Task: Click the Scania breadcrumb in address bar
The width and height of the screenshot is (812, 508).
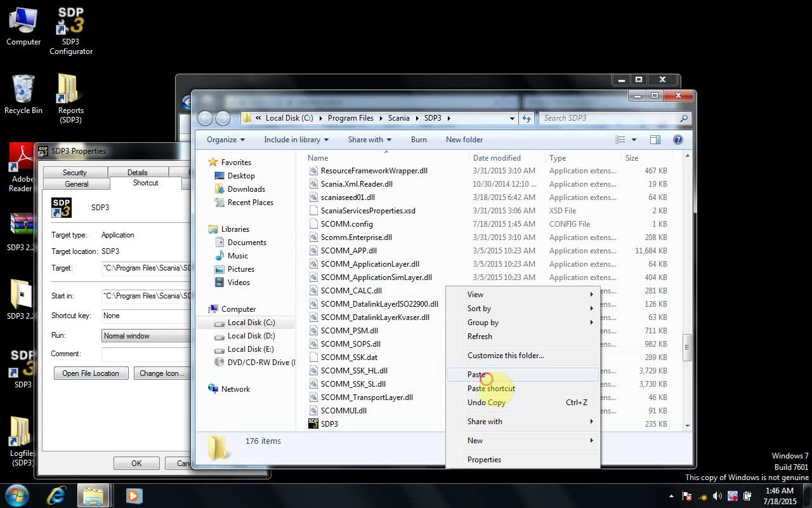Action: [x=399, y=118]
